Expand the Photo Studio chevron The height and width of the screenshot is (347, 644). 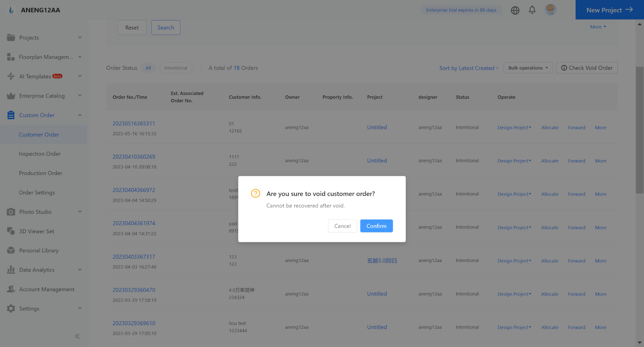[x=80, y=212]
